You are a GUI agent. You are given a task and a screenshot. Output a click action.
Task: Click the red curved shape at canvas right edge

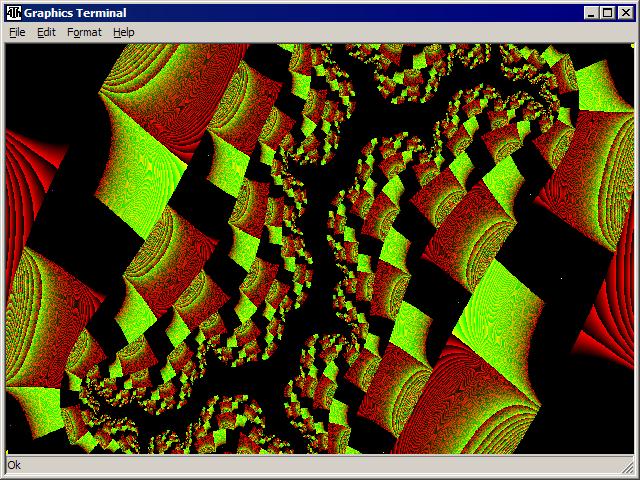(612, 330)
